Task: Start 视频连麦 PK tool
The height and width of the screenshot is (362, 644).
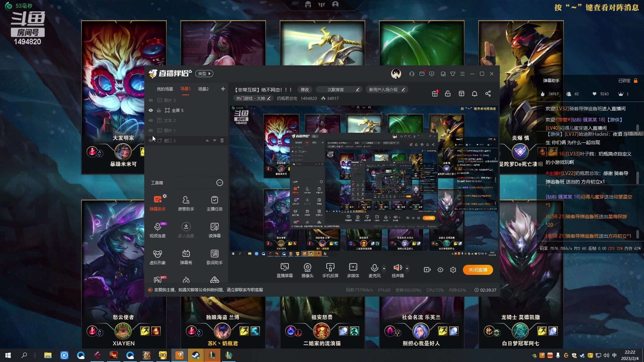Action: [x=157, y=230]
